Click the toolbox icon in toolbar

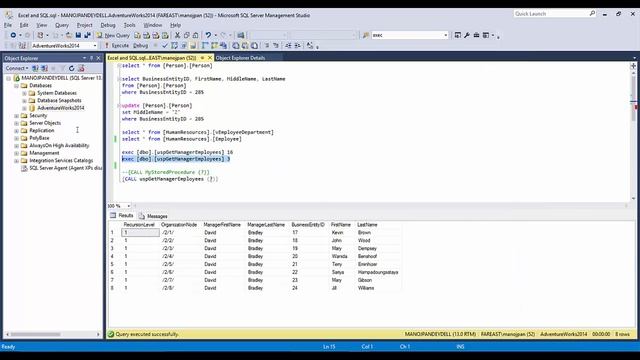tap(476, 36)
